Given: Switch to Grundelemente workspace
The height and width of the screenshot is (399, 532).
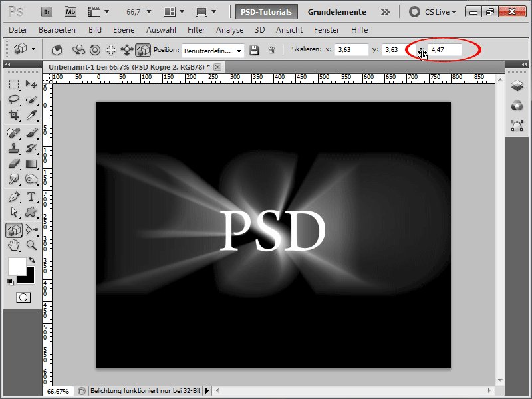Looking at the screenshot, I should 337,12.
